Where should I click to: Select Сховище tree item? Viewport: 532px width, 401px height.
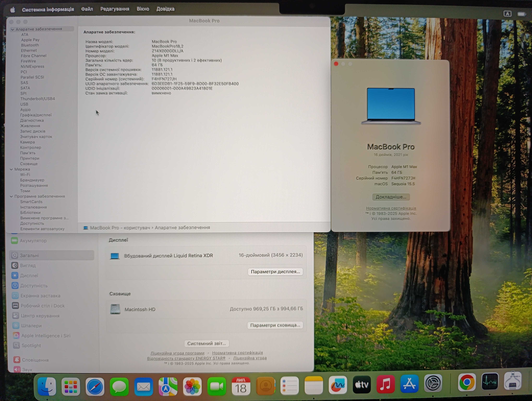29,164
